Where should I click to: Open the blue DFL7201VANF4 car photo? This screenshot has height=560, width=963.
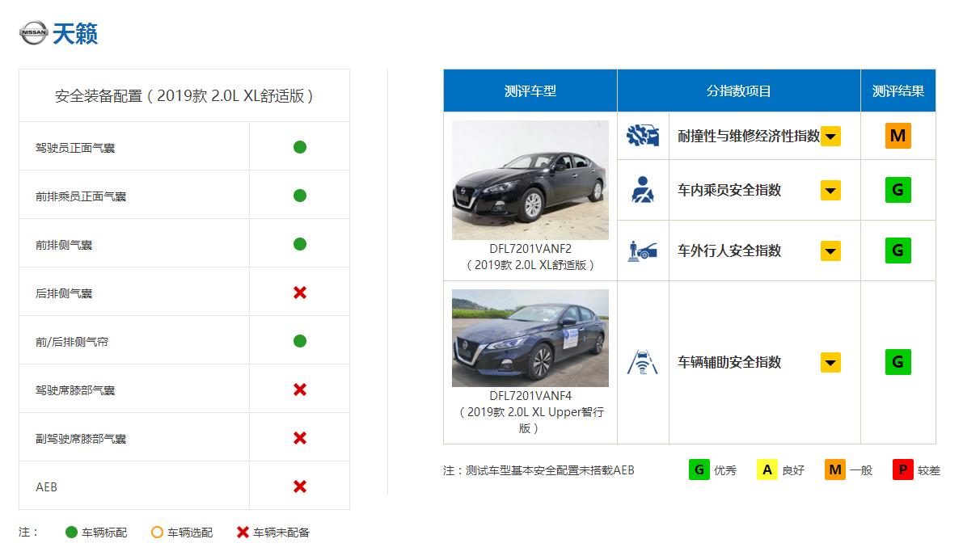(530, 339)
